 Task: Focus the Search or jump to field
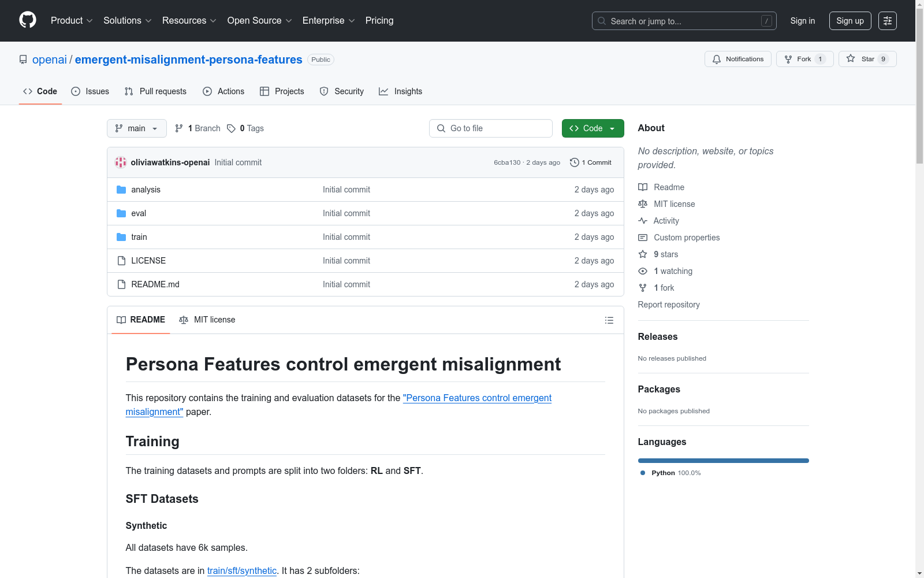pos(684,21)
